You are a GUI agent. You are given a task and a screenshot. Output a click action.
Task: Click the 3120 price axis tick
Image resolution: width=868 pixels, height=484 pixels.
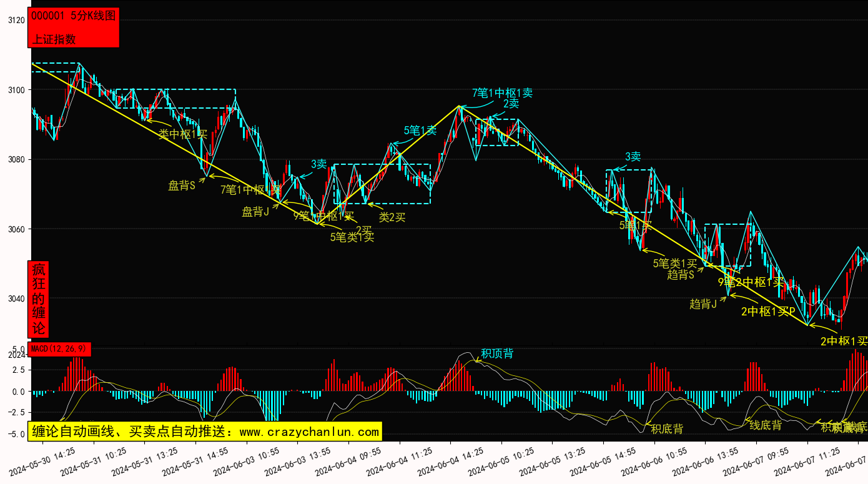pyautogui.click(x=16, y=21)
